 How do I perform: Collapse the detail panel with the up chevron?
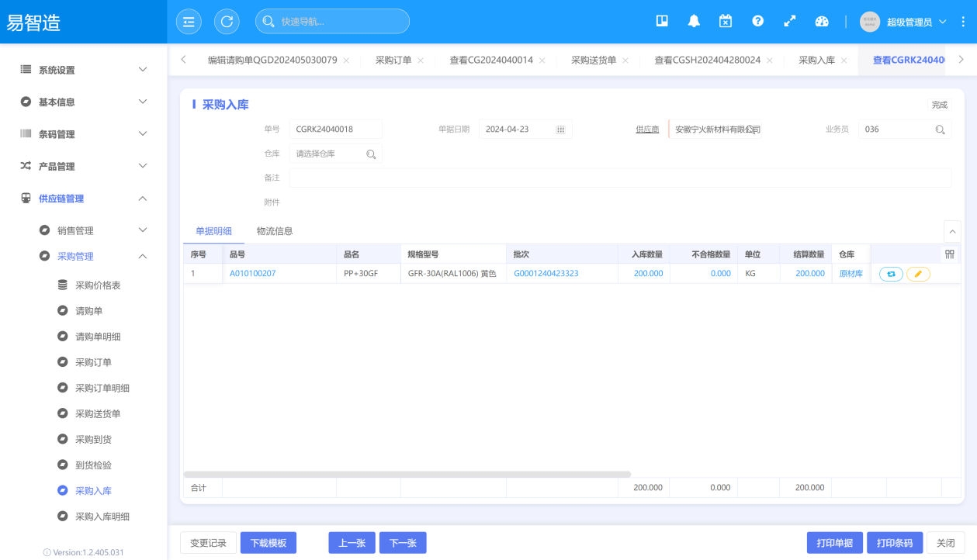(x=951, y=231)
